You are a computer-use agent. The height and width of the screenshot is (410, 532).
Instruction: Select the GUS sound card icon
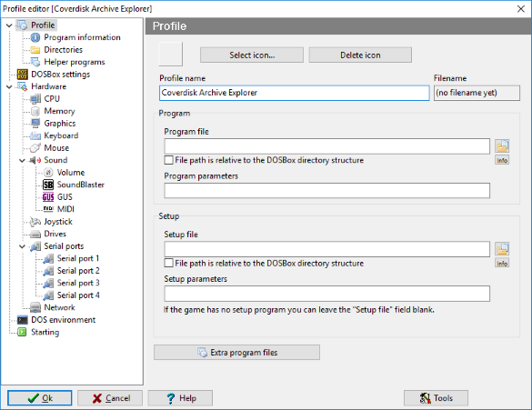click(x=48, y=197)
